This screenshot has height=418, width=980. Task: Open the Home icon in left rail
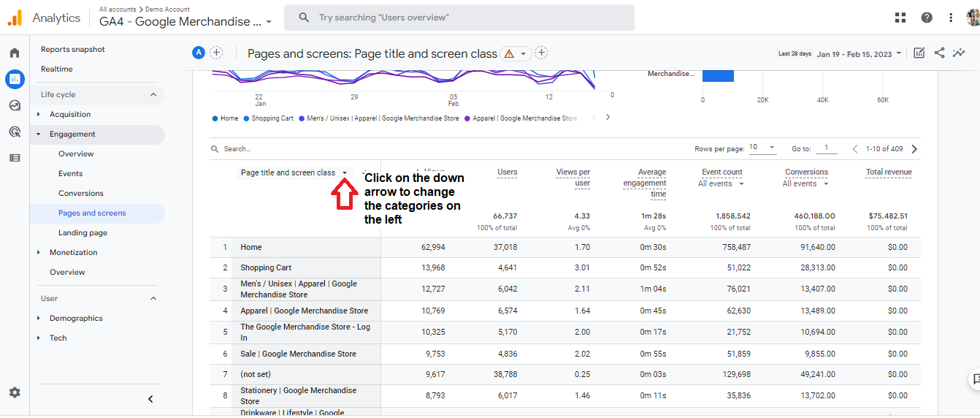pyautogui.click(x=15, y=53)
